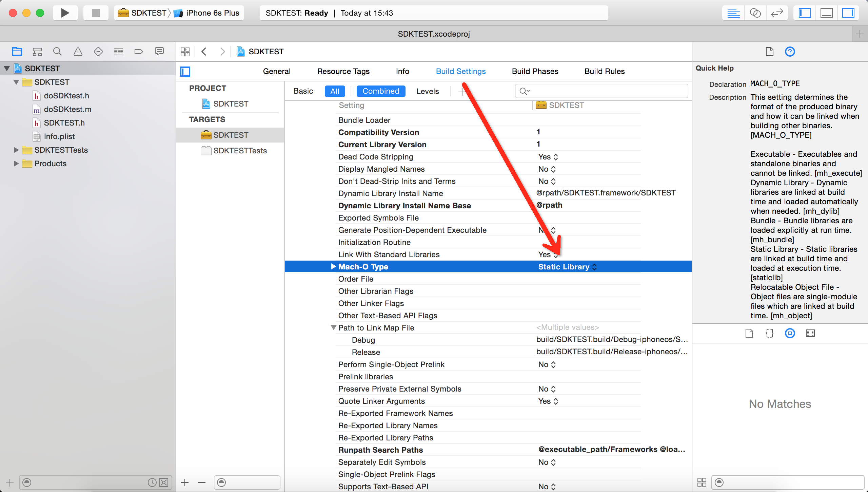The height and width of the screenshot is (492, 868).
Task: Select the Combined settings view
Action: 381,91
